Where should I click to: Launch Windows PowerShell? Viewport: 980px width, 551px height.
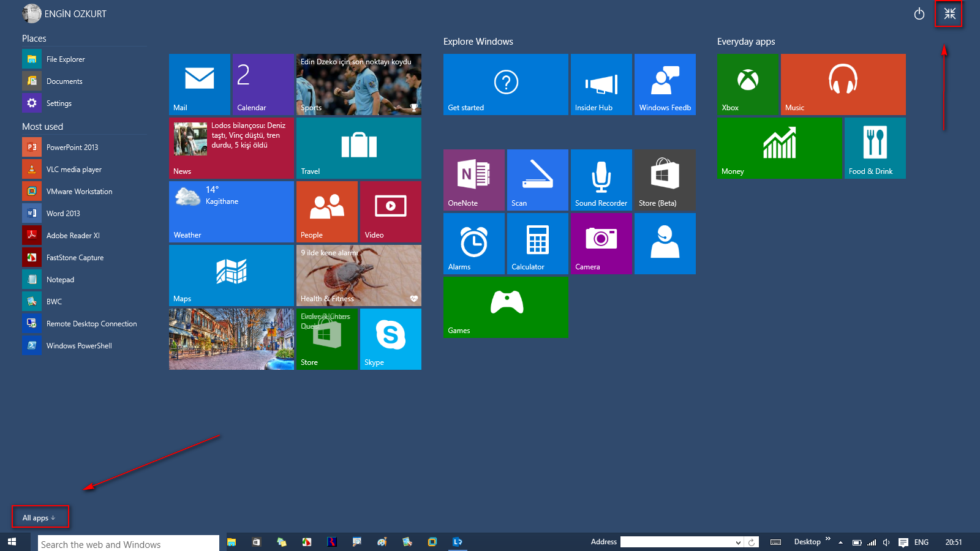click(x=85, y=346)
